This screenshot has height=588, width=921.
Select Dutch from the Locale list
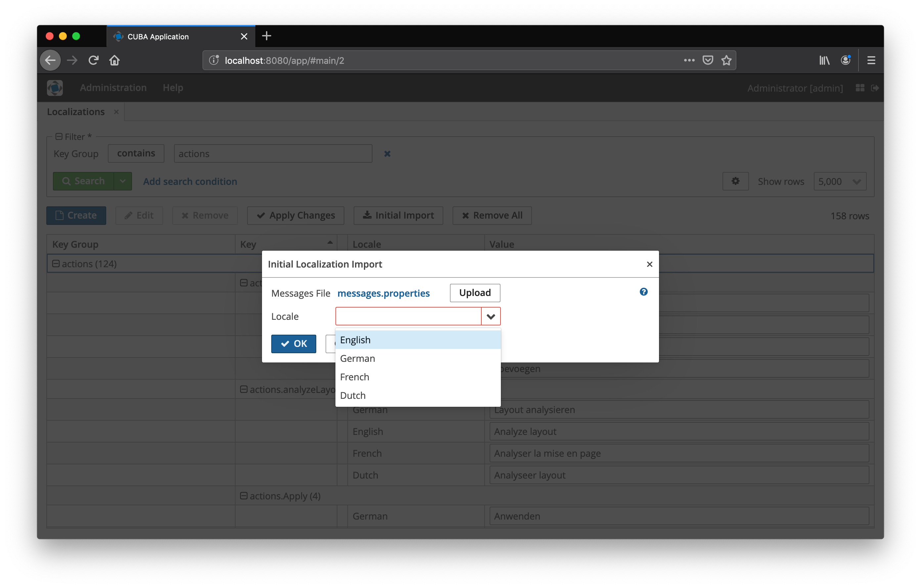pyautogui.click(x=418, y=395)
